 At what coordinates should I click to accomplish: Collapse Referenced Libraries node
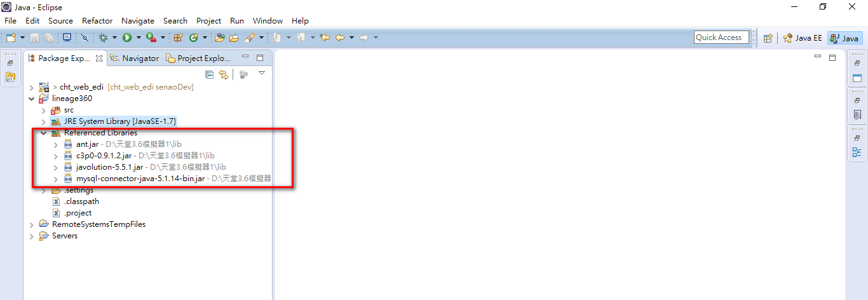43,133
